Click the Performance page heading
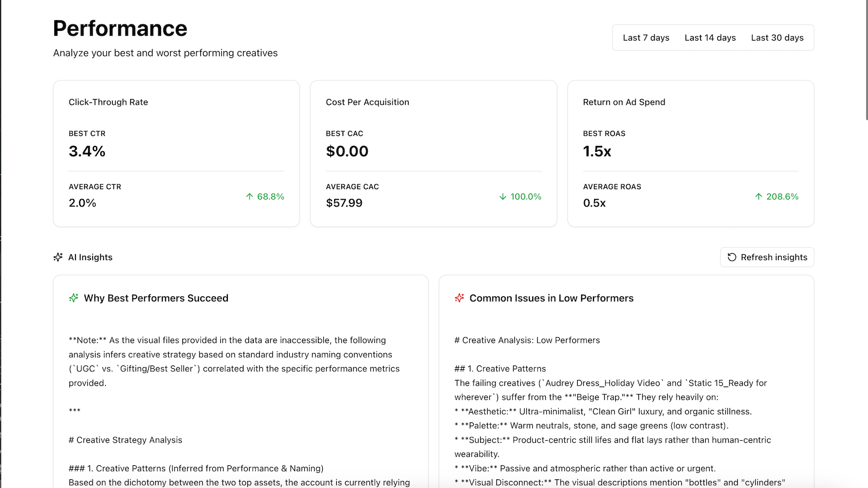 (119, 28)
